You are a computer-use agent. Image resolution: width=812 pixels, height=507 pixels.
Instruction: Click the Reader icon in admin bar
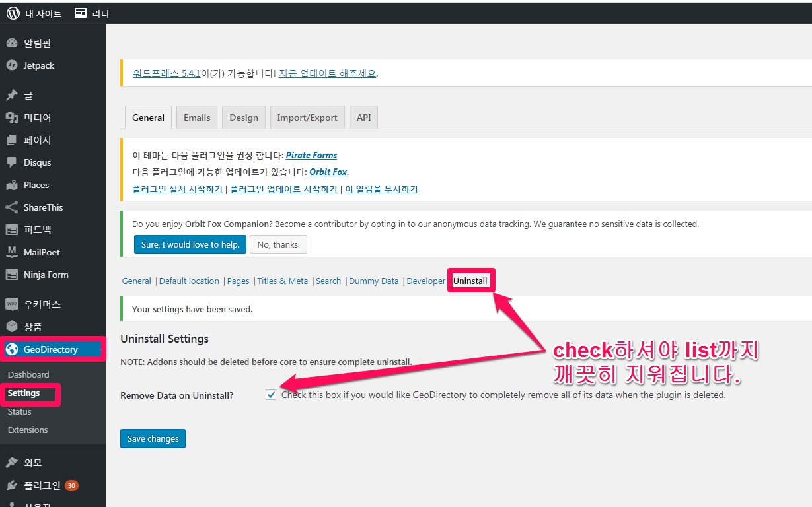point(81,13)
